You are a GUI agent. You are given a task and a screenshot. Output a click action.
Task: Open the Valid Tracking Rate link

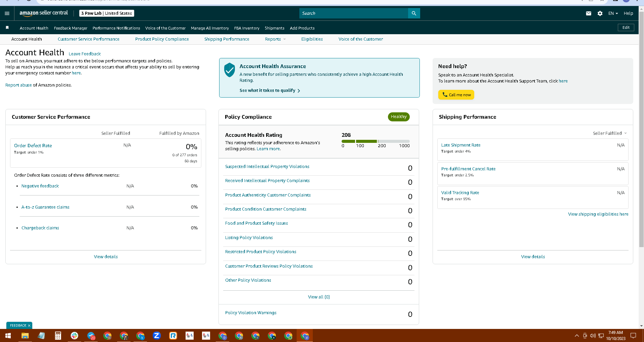pos(460,193)
